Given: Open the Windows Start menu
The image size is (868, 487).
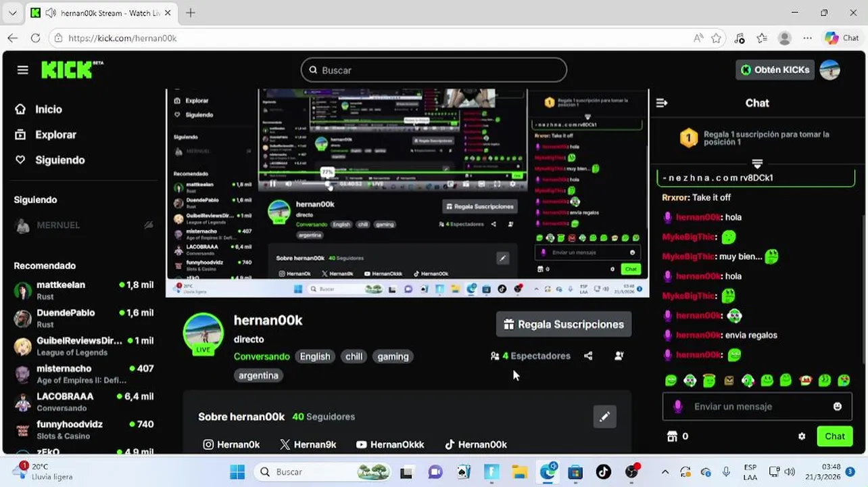Looking at the screenshot, I should [x=237, y=471].
